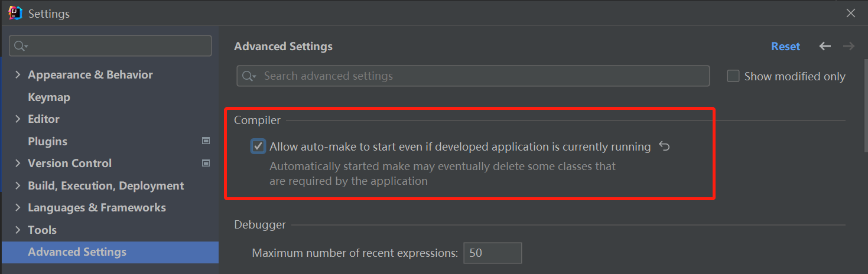Click the revert arrow beside auto-make option
This screenshot has width=868, height=274.
[x=664, y=146]
